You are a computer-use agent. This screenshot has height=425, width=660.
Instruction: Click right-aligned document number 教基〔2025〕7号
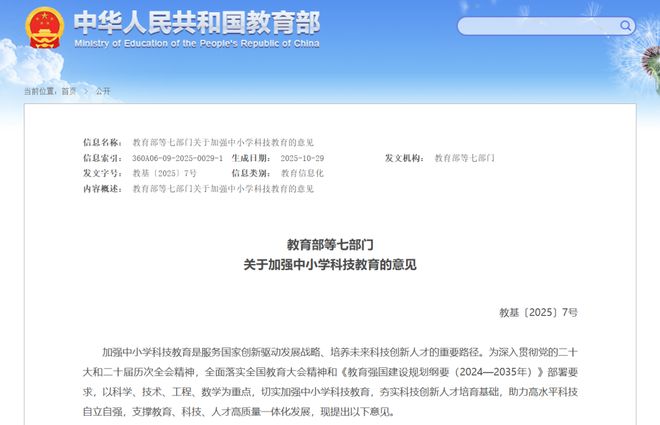pos(538,313)
